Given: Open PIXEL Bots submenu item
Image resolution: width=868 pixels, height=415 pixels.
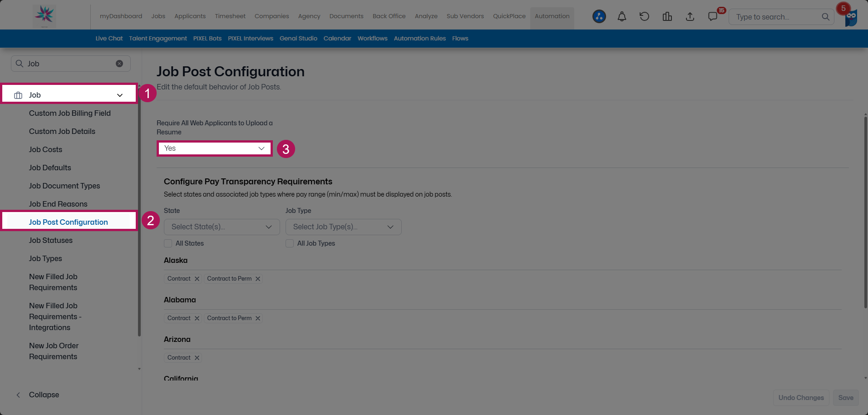Looking at the screenshot, I should pos(207,38).
